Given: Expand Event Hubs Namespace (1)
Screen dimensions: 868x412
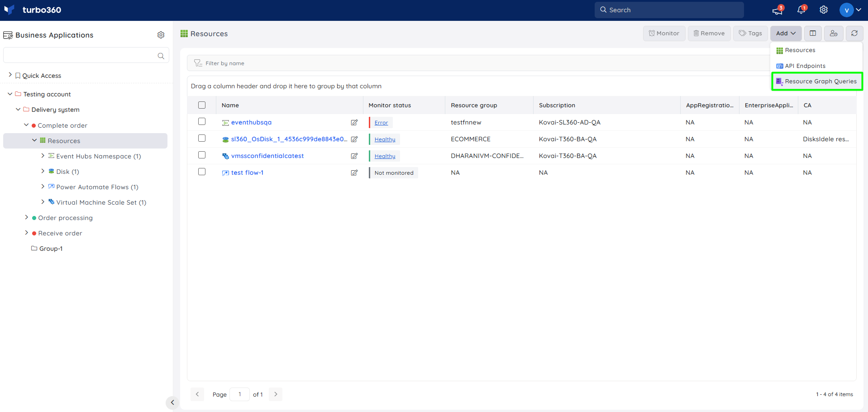Looking at the screenshot, I should tap(43, 155).
